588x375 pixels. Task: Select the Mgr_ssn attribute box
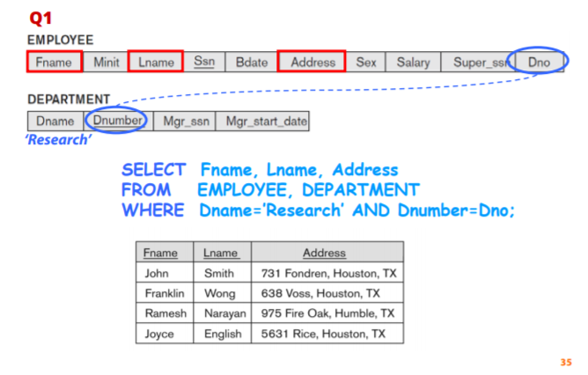pos(185,121)
